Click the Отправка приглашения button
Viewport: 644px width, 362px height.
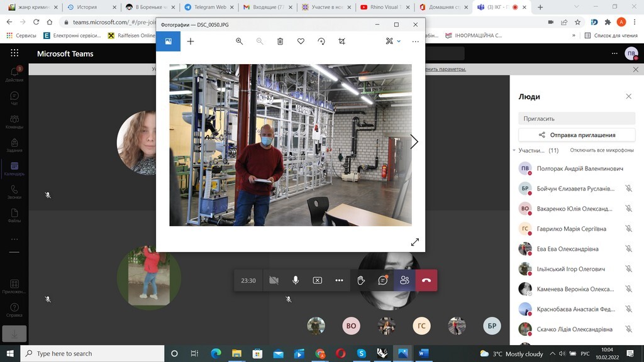(x=576, y=134)
